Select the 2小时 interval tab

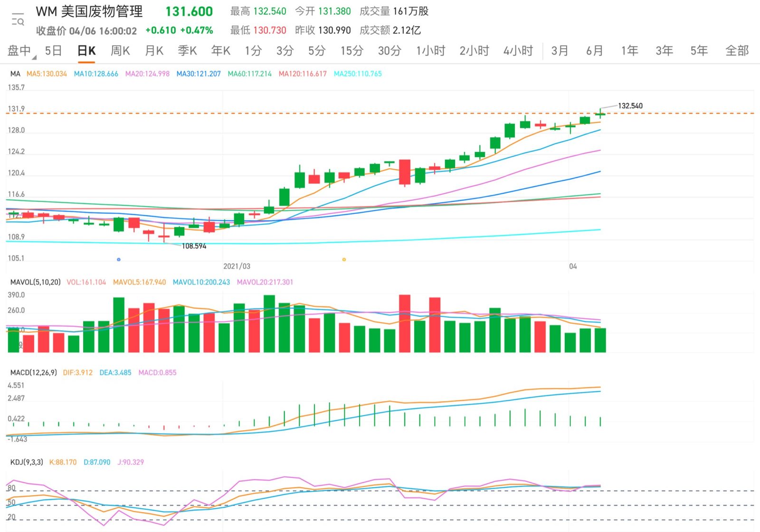[474, 51]
